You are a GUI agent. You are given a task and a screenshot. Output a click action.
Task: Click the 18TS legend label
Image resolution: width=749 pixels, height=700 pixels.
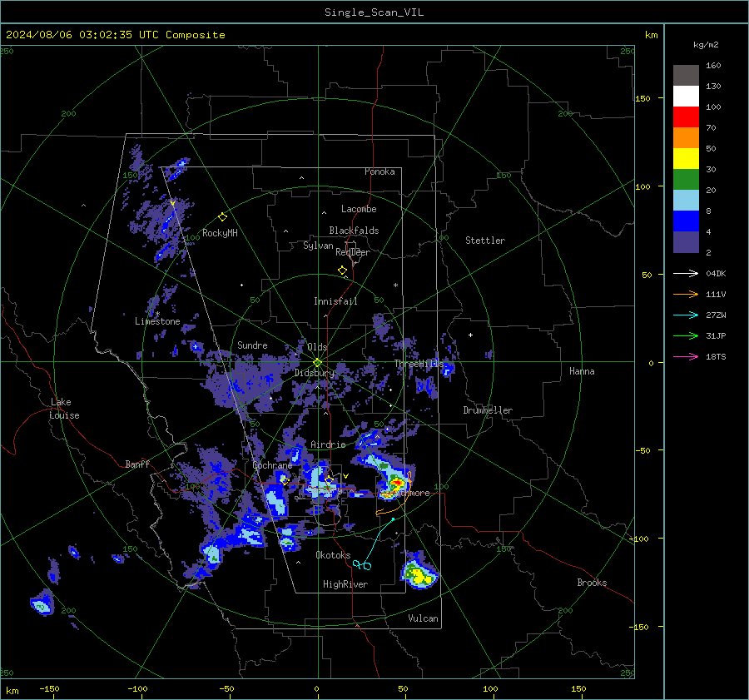(x=716, y=356)
